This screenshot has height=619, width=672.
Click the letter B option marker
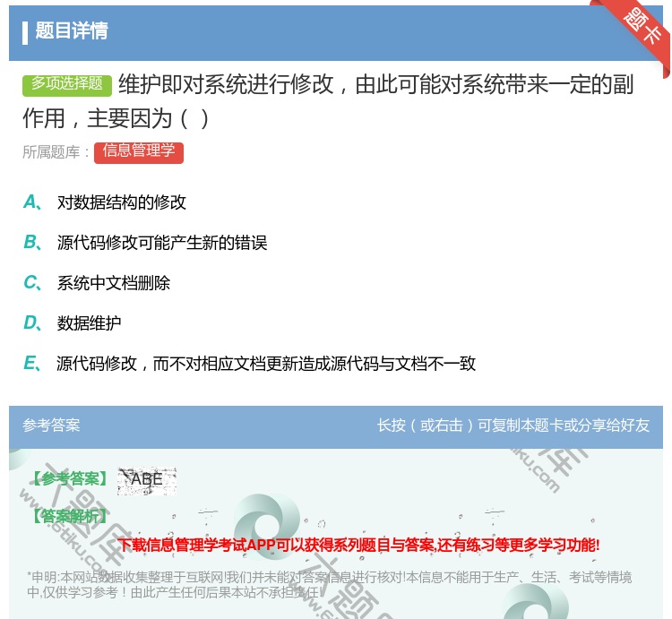coord(32,243)
